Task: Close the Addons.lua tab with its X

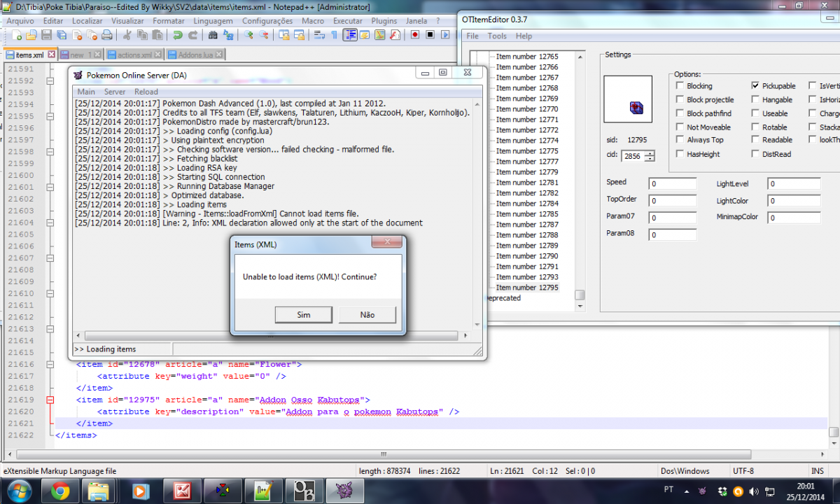Action: pos(218,55)
